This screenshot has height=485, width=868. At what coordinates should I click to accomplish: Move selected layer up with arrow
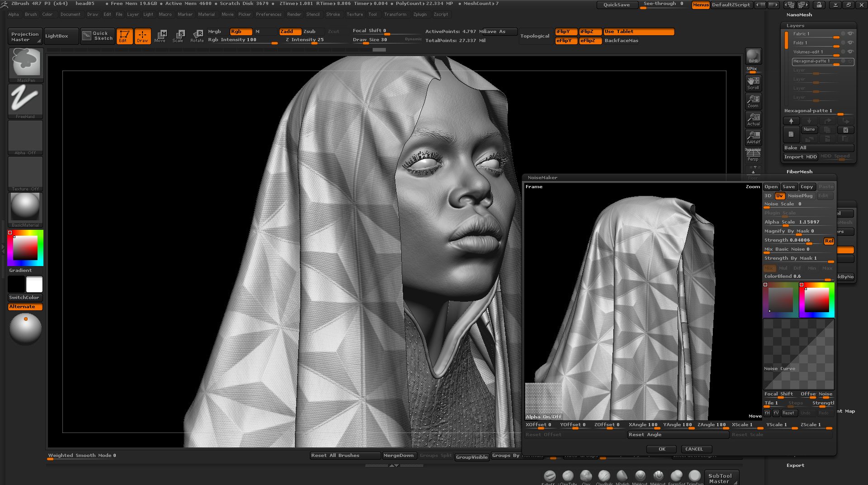coord(791,121)
